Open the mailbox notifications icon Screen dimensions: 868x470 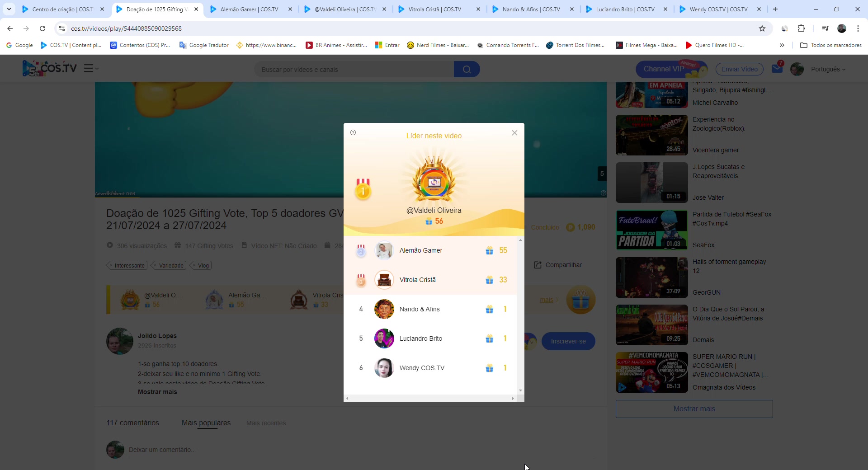pos(778,69)
